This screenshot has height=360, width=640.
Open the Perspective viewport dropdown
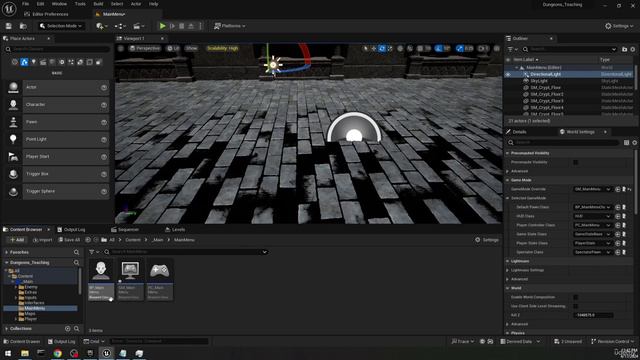(145, 48)
